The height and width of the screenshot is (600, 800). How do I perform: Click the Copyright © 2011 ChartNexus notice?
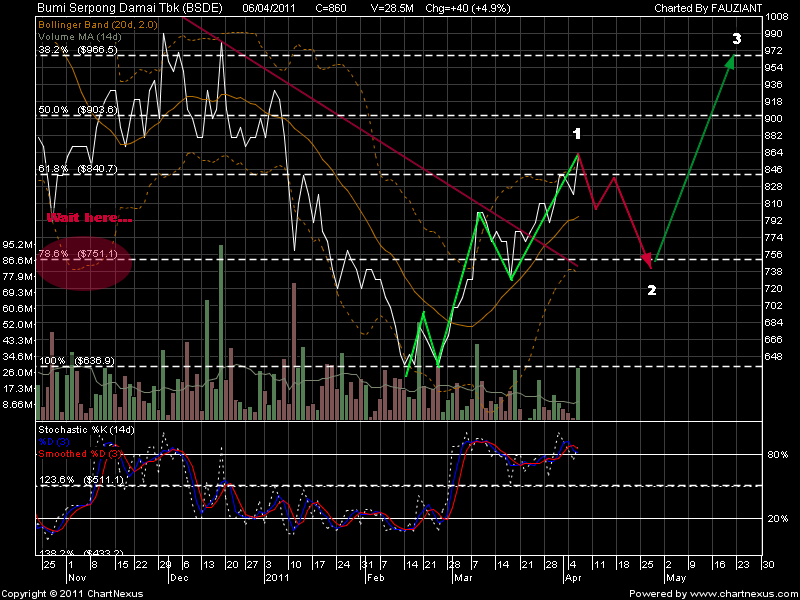point(72,594)
